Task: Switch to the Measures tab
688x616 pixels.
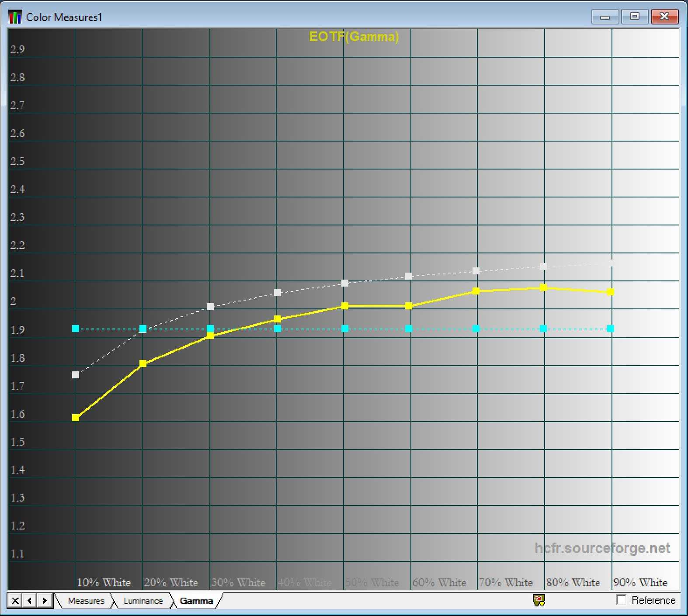Action: click(86, 601)
